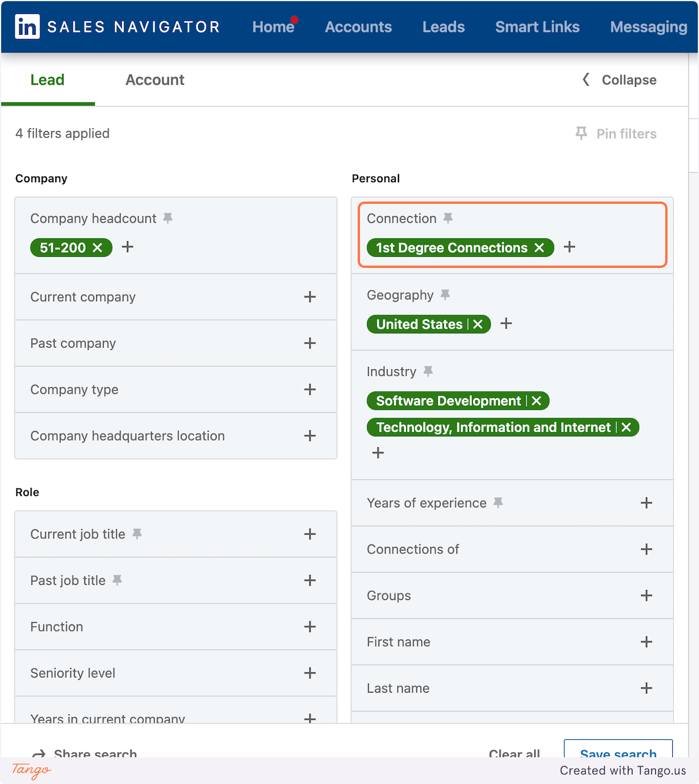Toggle pin on Geography filter
The height and width of the screenshot is (784, 699).
[x=445, y=295]
